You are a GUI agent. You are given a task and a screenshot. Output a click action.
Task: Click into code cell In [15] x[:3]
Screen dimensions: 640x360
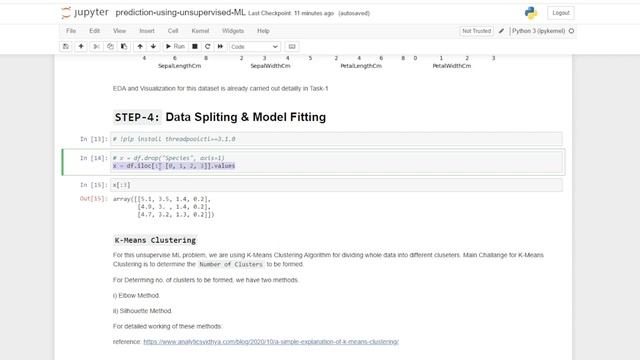[x=336, y=185]
